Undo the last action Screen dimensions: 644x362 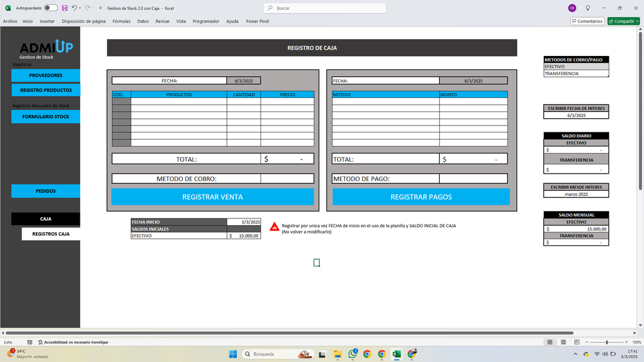[74, 8]
